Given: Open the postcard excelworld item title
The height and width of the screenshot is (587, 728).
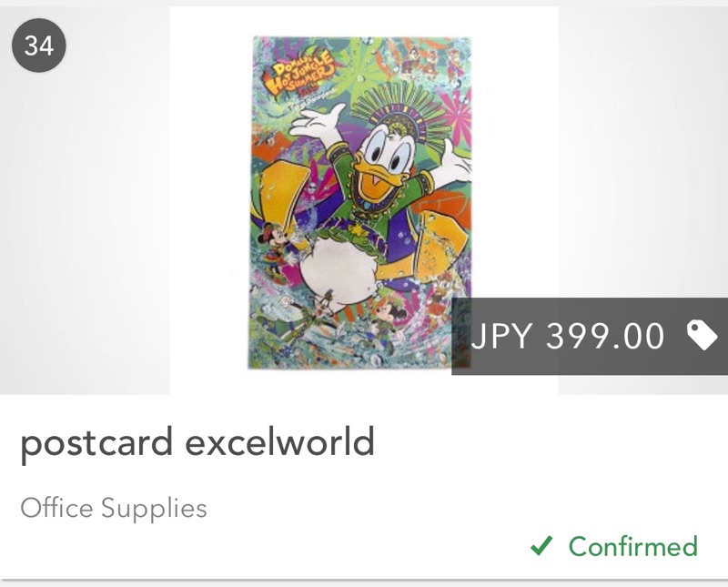Looking at the screenshot, I should pos(197,443).
